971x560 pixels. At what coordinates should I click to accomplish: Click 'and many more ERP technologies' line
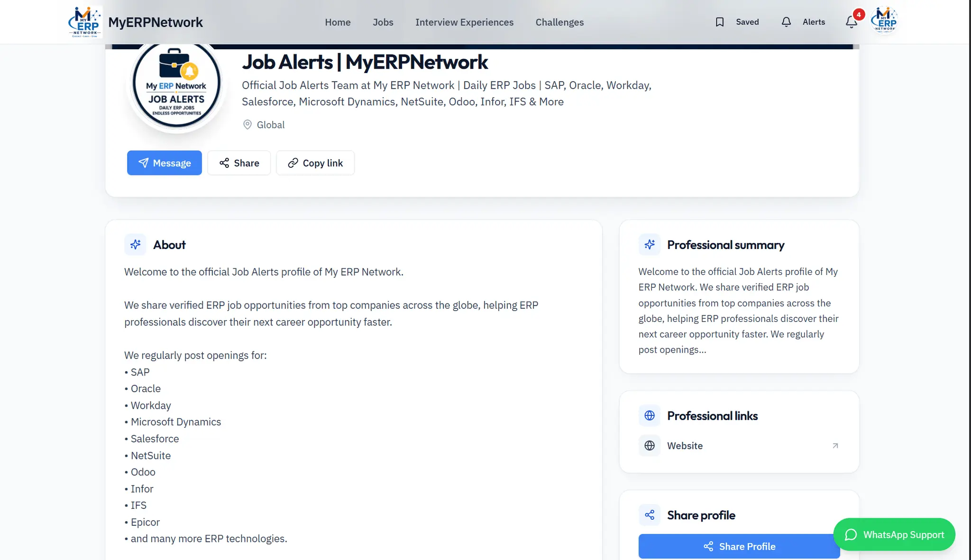(x=206, y=539)
